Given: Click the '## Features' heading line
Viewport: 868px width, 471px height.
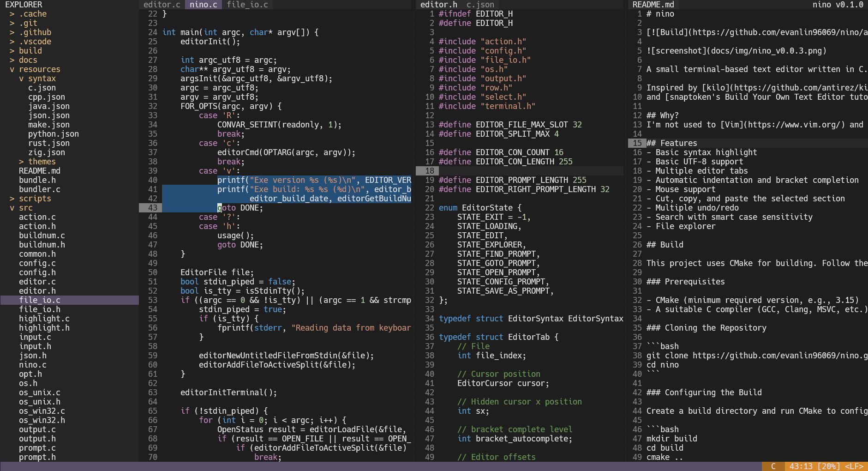Looking at the screenshot, I should pos(672,143).
